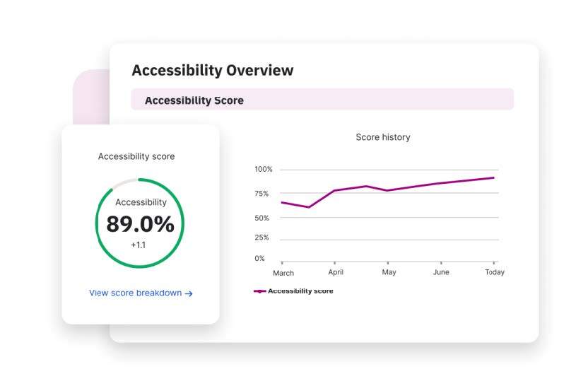Click the purple line's end point at Today

click(x=494, y=177)
